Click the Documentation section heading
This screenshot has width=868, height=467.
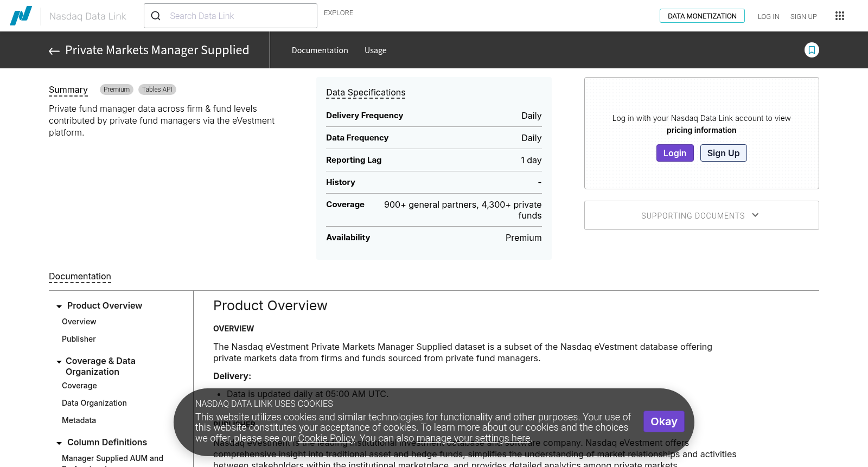(80, 277)
